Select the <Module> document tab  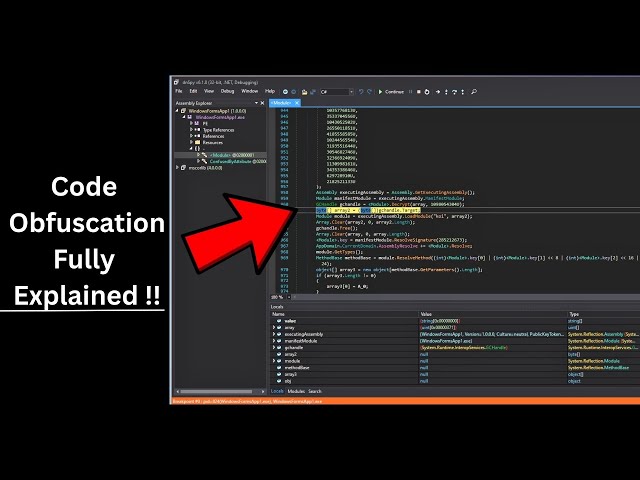tap(281, 103)
